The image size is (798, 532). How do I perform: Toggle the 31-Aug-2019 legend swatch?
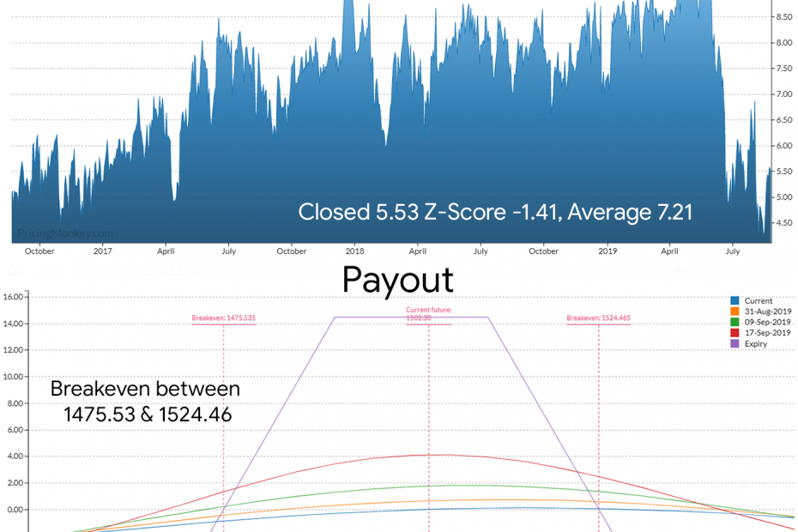click(x=735, y=311)
